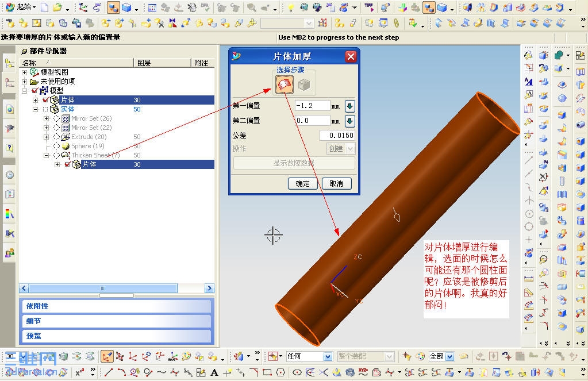
Task: Click the horizontal scrollbar thumb in navigator
Action: click(103, 288)
